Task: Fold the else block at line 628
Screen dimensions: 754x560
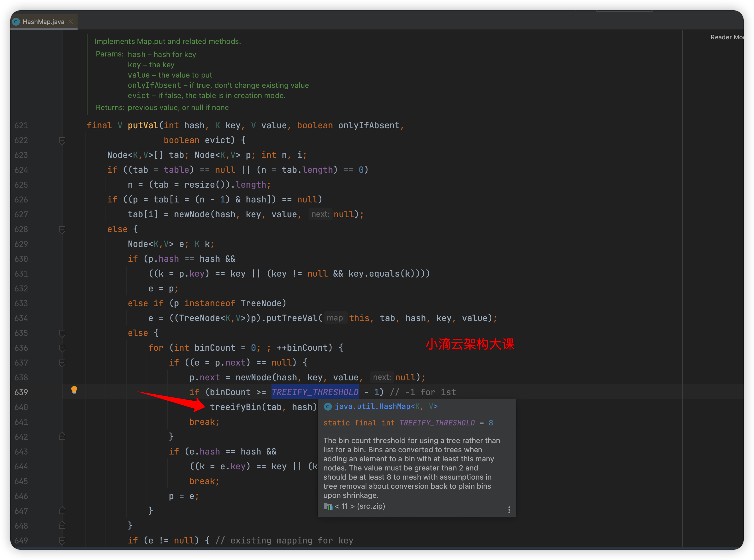Action: tap(62, 230)
